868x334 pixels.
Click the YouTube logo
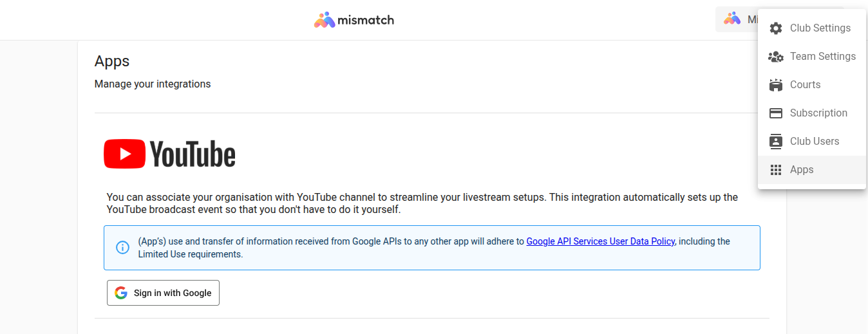(170, 154)
